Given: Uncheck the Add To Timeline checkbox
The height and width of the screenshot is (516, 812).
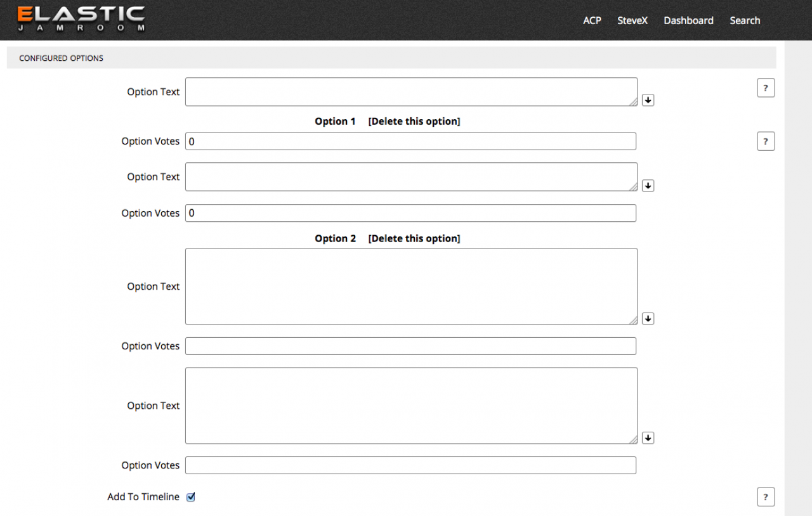Looking at the screenshot, I should pos(191,497).
